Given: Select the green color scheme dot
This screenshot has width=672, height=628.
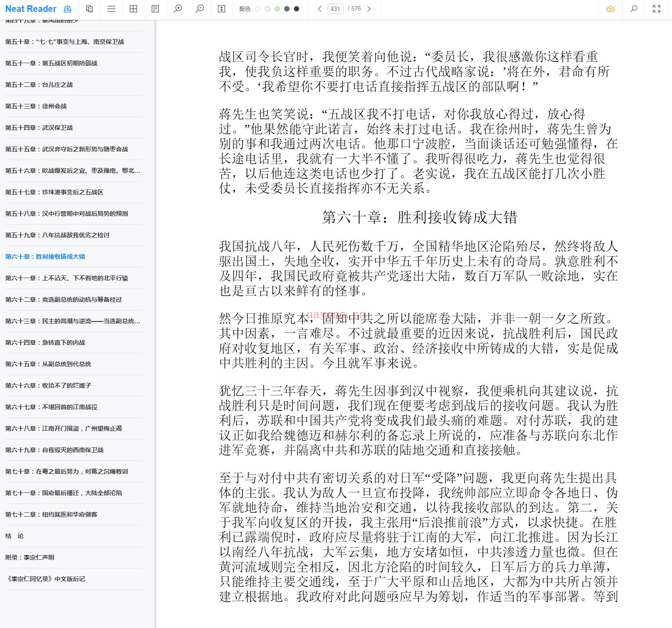Looking at the screenshot, I should [x=277, y=9].
